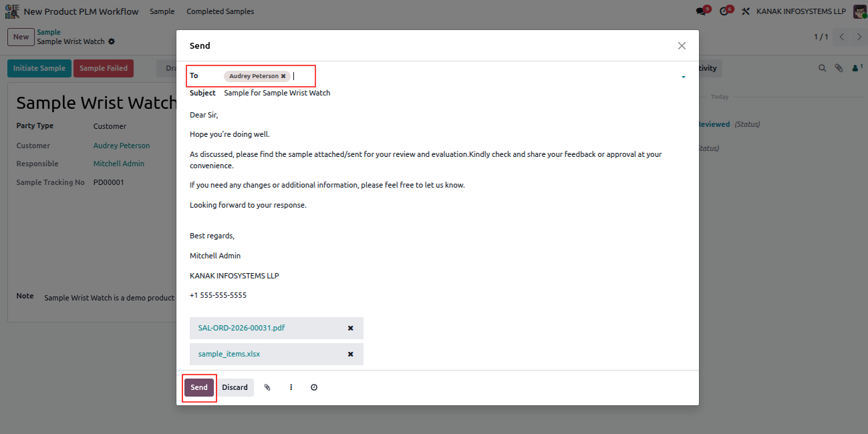Open the user avatar menu
Viewport: 868px width, 434px height.
point(860,11)
